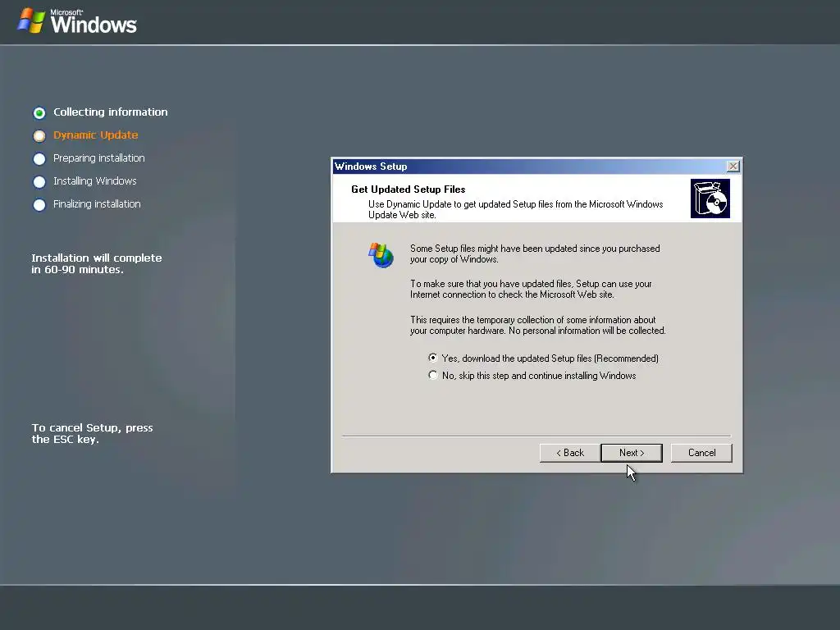The width and height of the screenshot is (840, 630).
Task: Click the 'Dynamic Update' step text
Action: tap(95, 135)
